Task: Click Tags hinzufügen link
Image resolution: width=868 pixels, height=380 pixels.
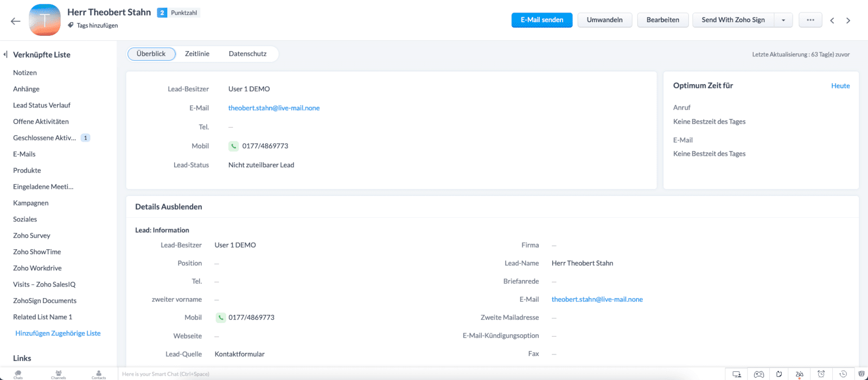Action: (97, 26)
